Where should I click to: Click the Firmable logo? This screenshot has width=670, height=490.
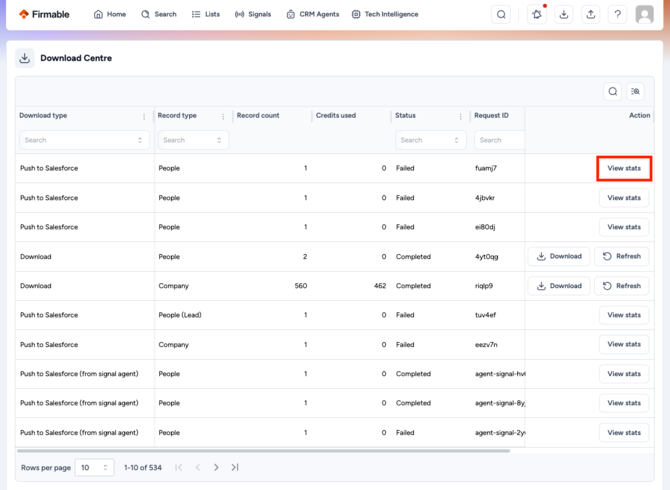click(44, 15)
